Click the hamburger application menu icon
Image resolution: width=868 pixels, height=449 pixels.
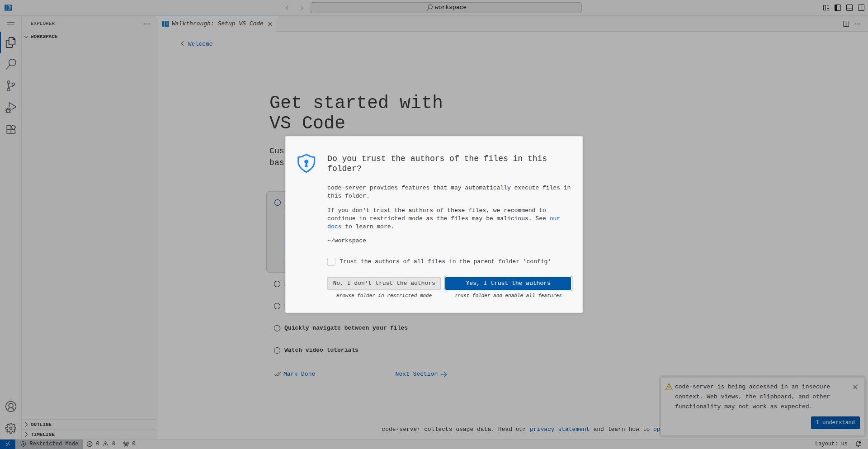[x=11, y=24]
